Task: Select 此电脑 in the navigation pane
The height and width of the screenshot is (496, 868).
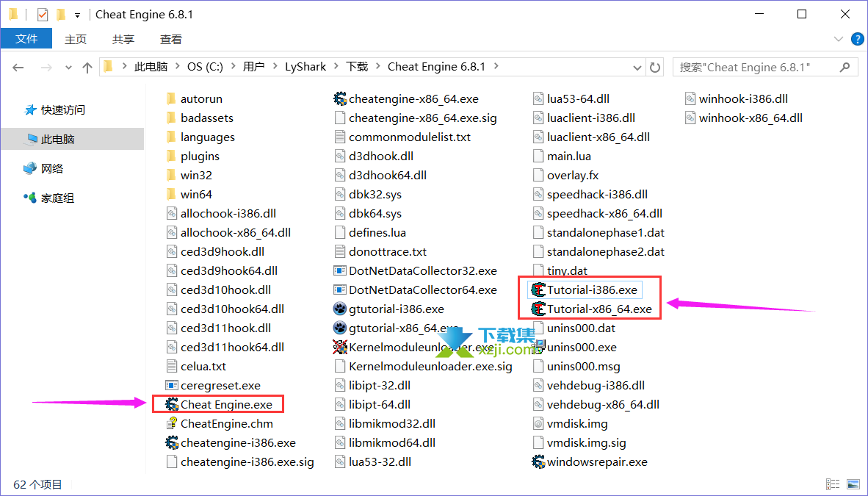Action: 73,139
